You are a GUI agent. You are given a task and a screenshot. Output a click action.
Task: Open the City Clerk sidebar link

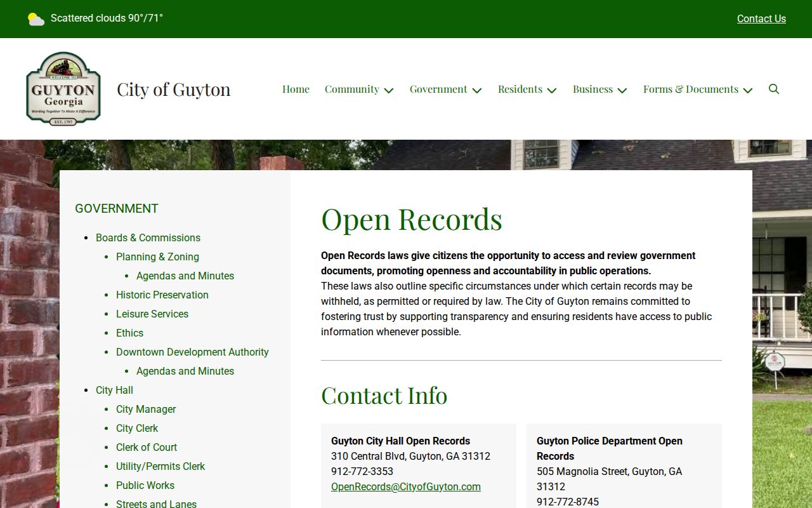(137, 428)
